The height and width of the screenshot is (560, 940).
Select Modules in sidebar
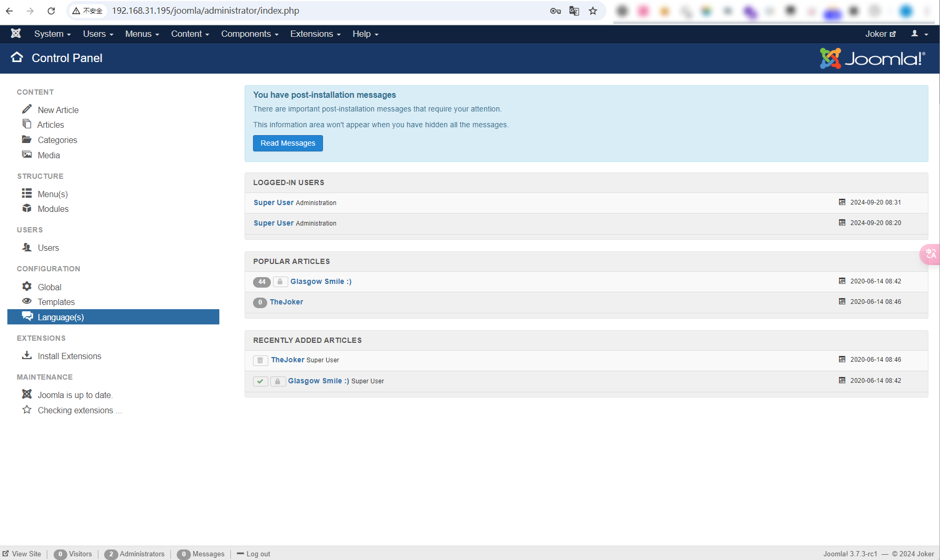[53, 209]
